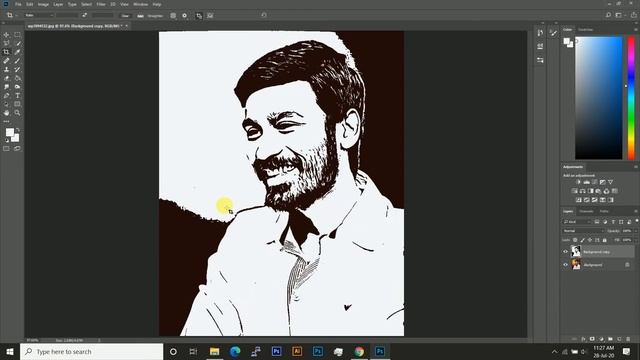The height and width of the screenshot is (360, 640).
Task: Open layer filter Kind dropdown
Action: click(x=577, y=222)
